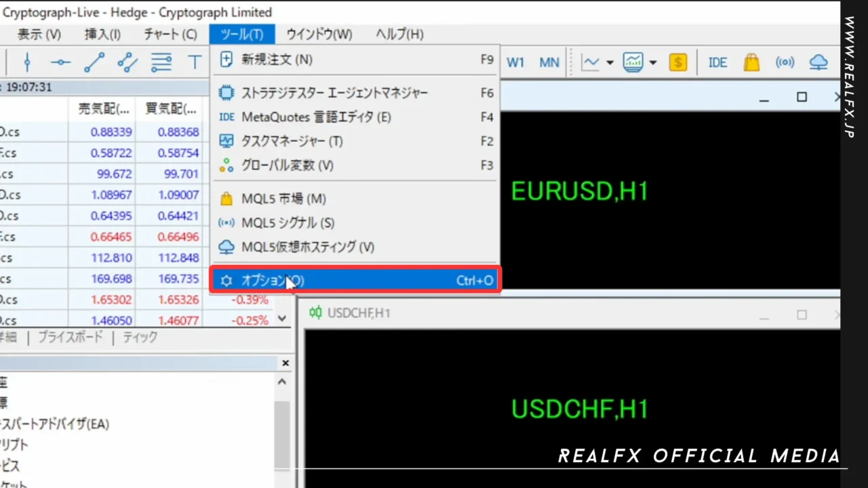Set timeframe to W1
The height and width of the screenshot is (488, 868).
515,62
